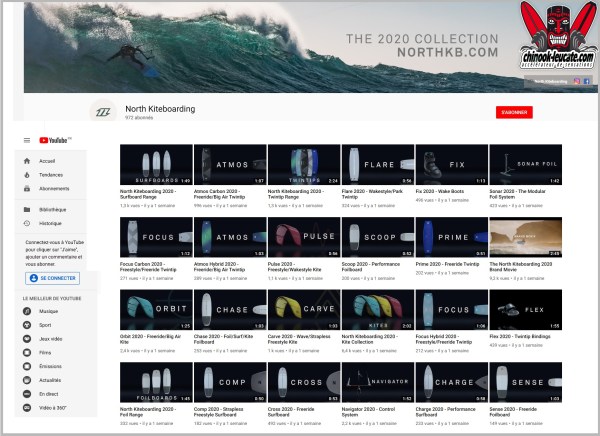
Task: Click the S'ABONNER subscribe button
Action: [514, 113]
